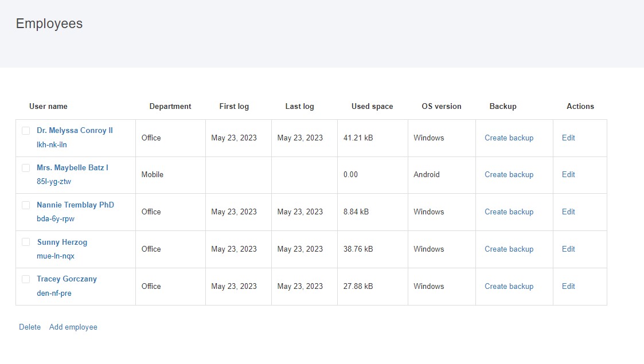
Task: Click the 27.88 kB used space value
Action: (358, 287)
